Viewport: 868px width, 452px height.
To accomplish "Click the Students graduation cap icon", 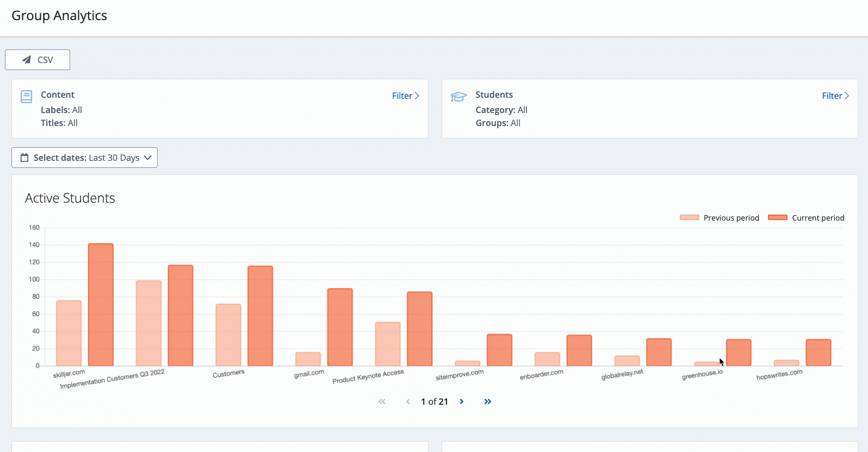I will point(458,97).
